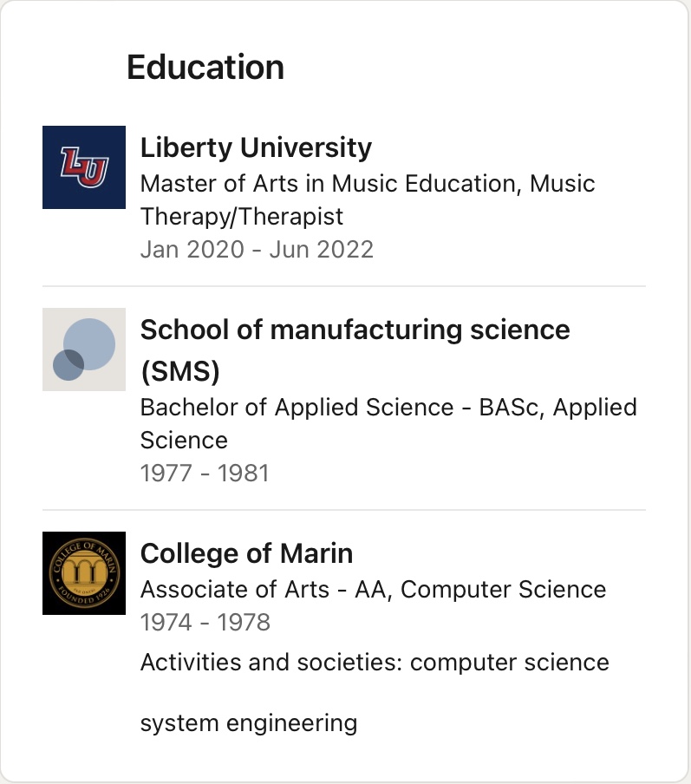691x784 pixels.
Task: Visit the Liberty University school page link
Action: [x=256, y=148]
